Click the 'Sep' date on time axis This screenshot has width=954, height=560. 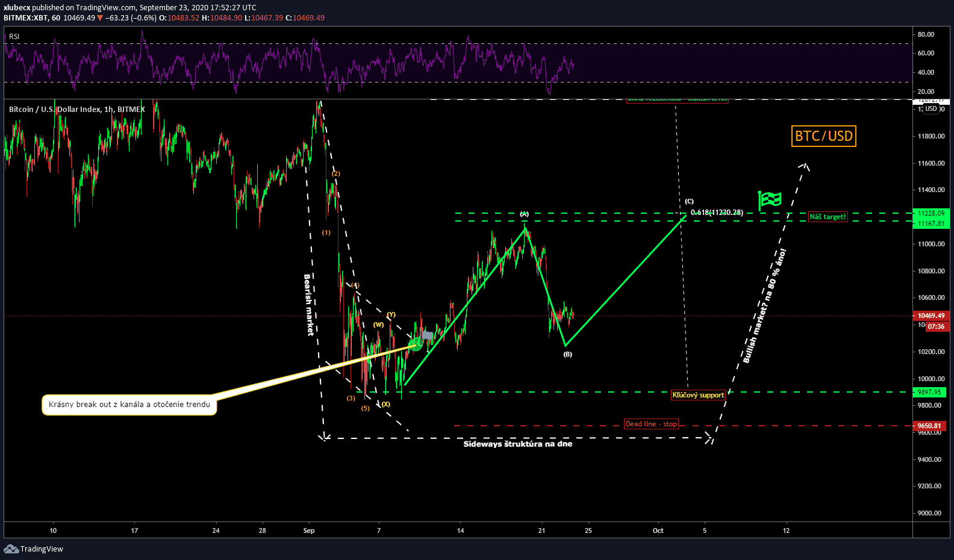[309, 530]
